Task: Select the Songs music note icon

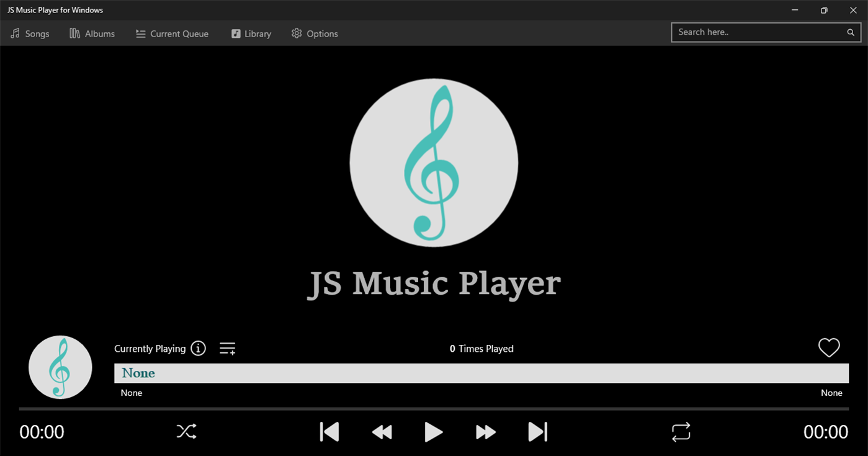Action: coord(15,34)
